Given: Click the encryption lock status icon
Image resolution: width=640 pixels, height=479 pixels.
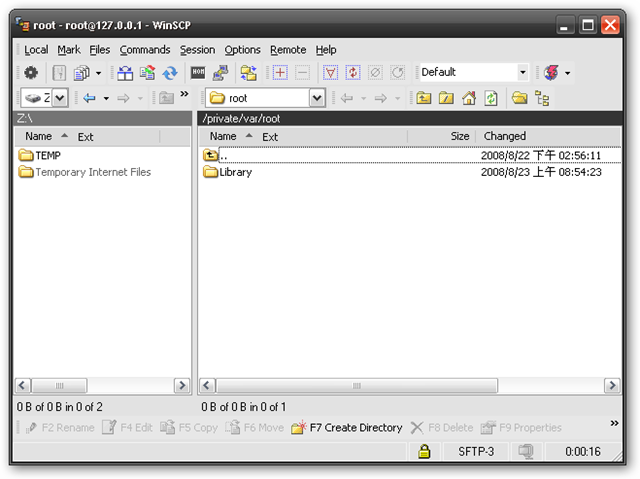Looking at the screenshot, I should tap(424, 451).
